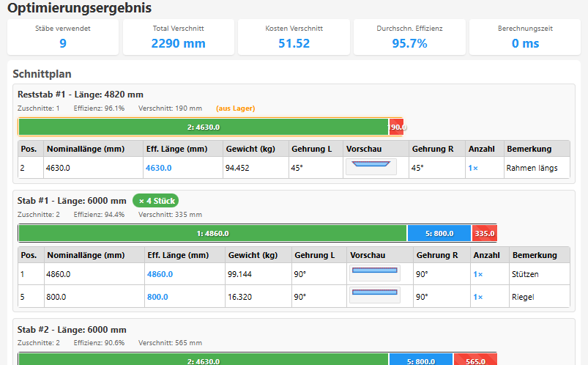This screenshot has width=588, height=365.
Task: Open the Total Verschnitt summary card
Action: [178, 37]
